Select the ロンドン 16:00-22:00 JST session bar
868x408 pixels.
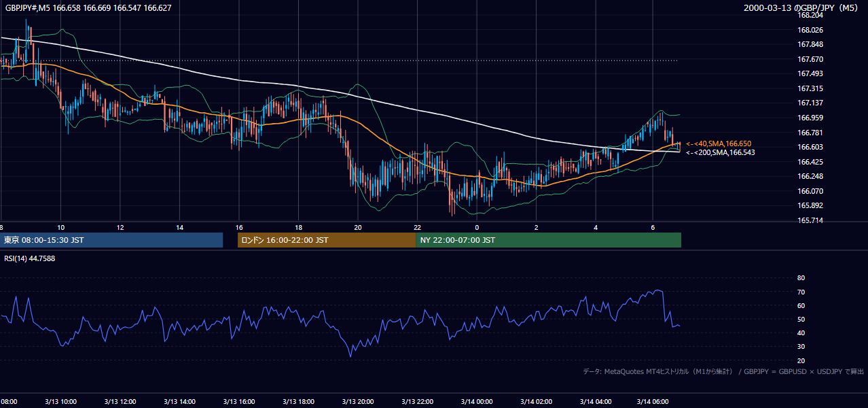tap(327, 240)
